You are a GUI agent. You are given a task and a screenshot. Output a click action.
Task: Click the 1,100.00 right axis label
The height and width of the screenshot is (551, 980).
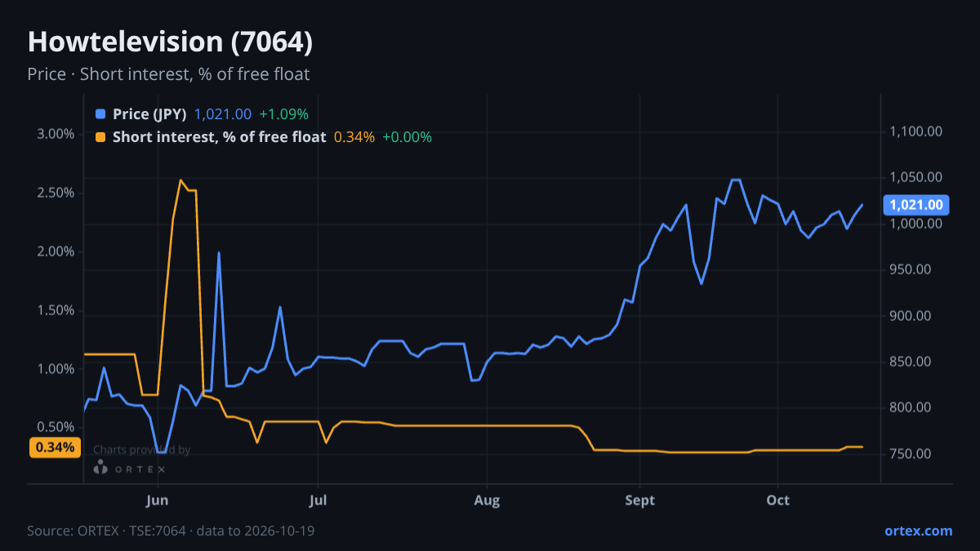(917, 131)
